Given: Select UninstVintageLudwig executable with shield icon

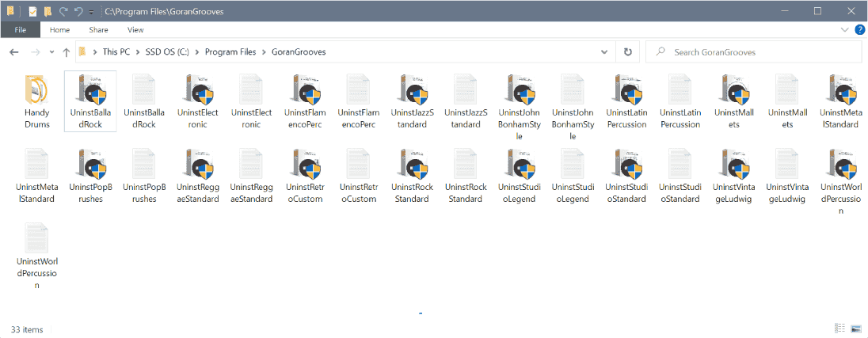Looking at the screenshot, I should (734, 176).
